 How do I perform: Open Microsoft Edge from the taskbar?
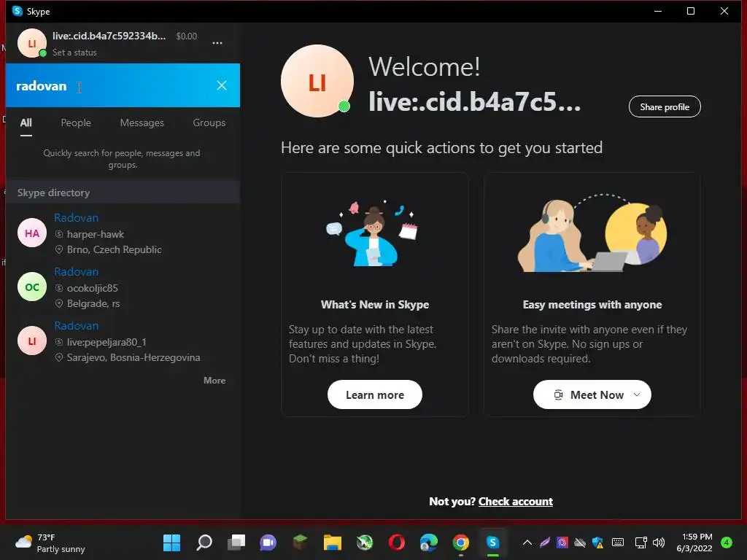tap(429, 542)
